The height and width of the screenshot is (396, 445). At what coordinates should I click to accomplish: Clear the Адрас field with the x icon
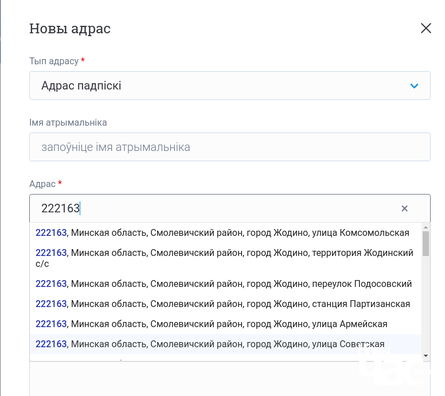point(404,208)
